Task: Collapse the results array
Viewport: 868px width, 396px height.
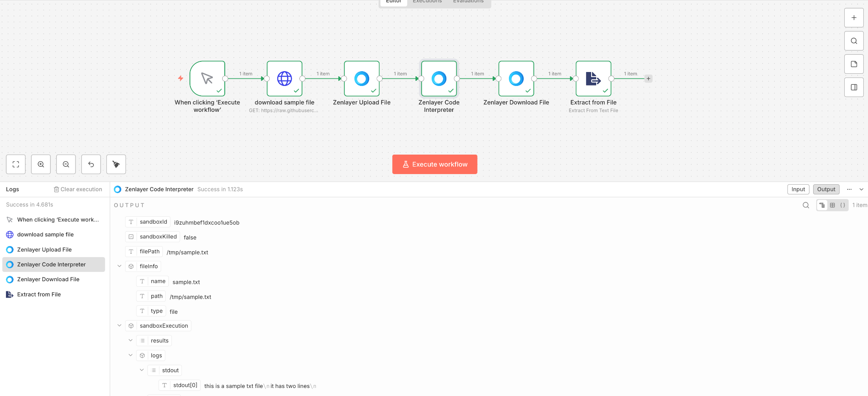Action: pyautogui.click(x=131, y=340)
